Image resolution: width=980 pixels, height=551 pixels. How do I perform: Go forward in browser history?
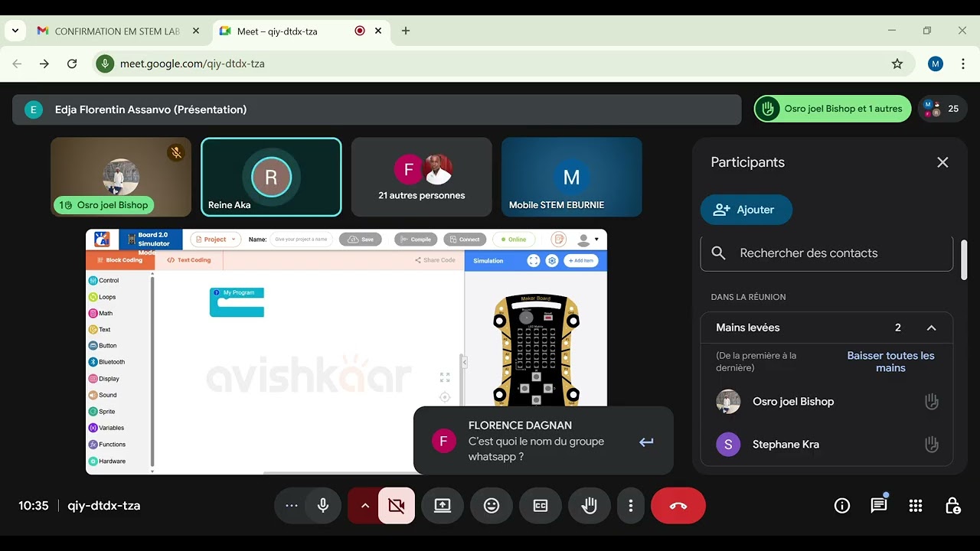click(x=44, y=64)
